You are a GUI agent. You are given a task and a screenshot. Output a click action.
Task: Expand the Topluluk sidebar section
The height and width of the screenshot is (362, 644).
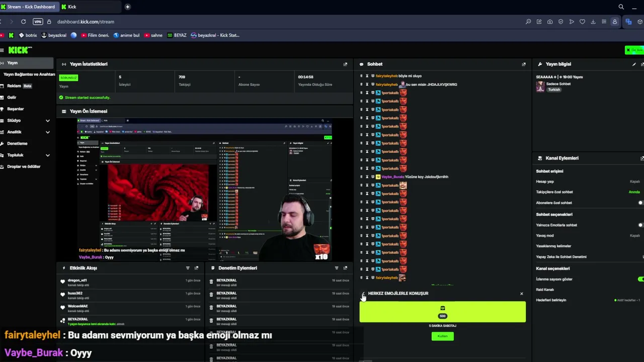point(48,155)
